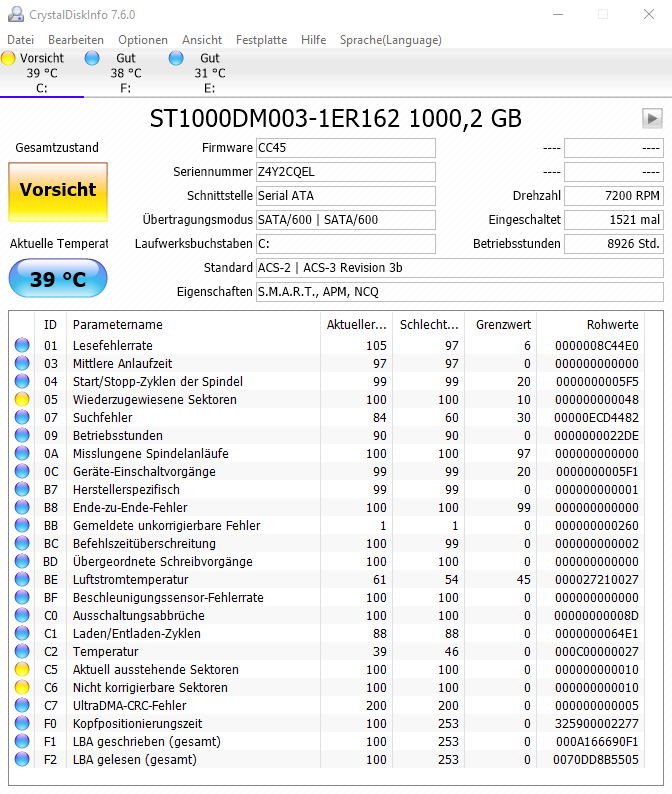Select raw value 000000000048 of Wiederzugewiesene Sektoren
The height and width of the screenshot is (794, 672).
[x=597, y=400]
